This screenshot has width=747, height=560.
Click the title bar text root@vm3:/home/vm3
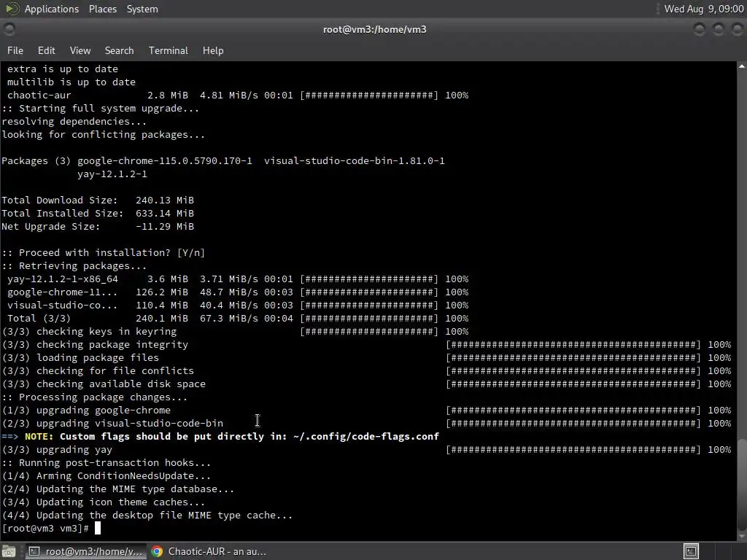374,29
